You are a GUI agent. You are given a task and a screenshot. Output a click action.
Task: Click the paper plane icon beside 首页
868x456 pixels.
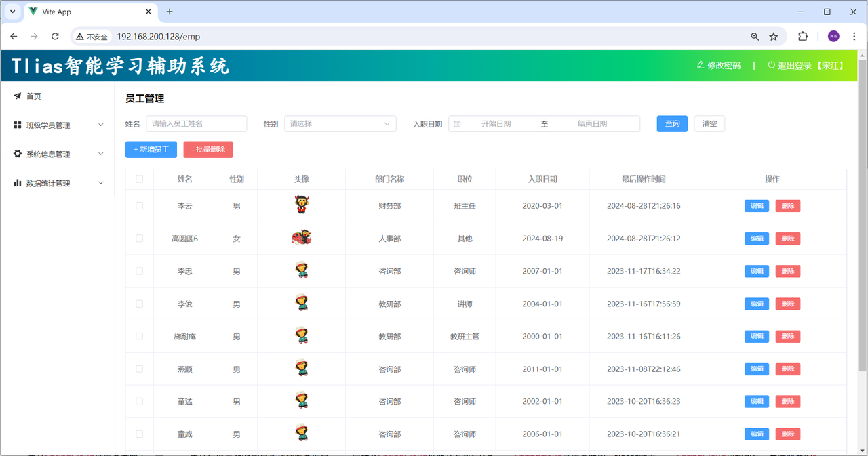18,96
